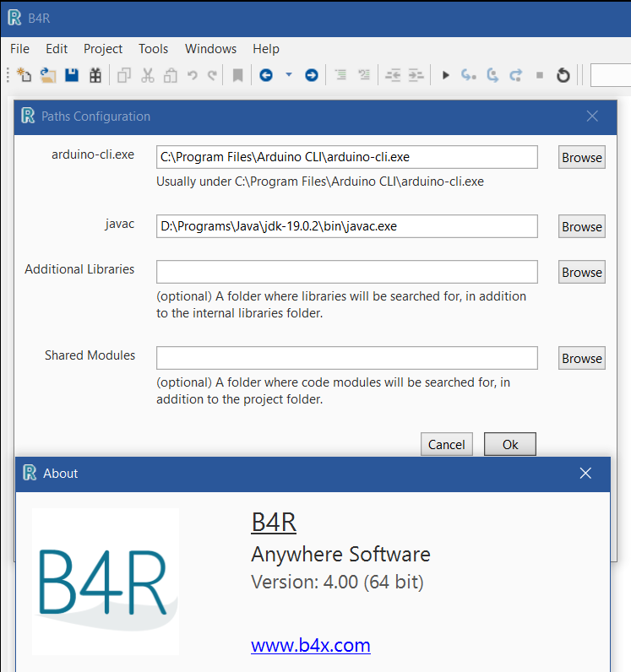Click the restart circular arrow icon
The width and height of the screenshot is (631, 672).
[563, 75]
